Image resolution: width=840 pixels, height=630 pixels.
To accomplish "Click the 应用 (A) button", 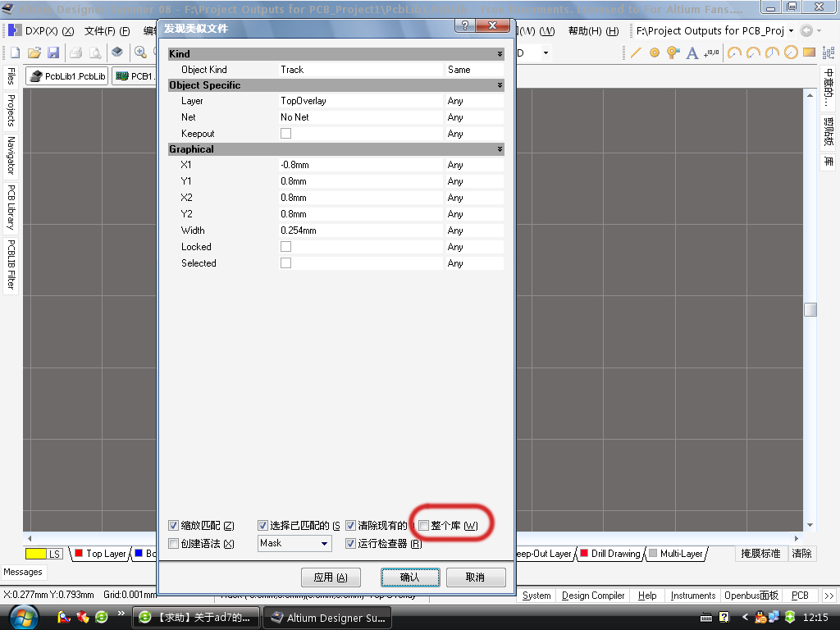I will tap(331, 577).
